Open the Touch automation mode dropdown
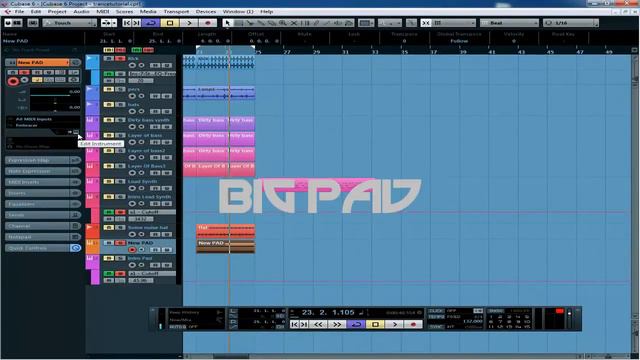Screen dimensions: 640x360 click(69, 23)
